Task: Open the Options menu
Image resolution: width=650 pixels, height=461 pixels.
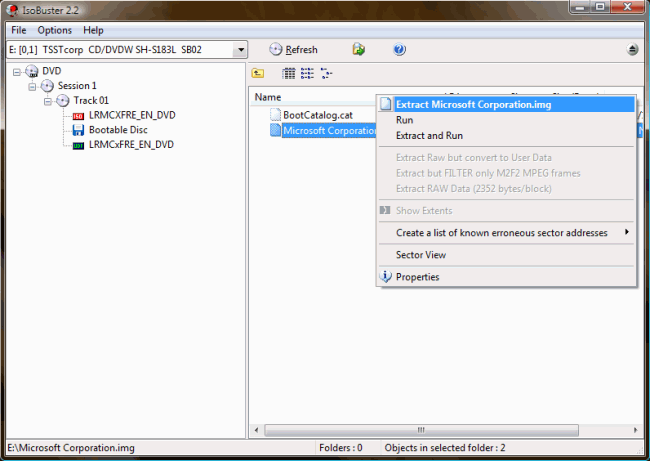Action: [55, 30]
